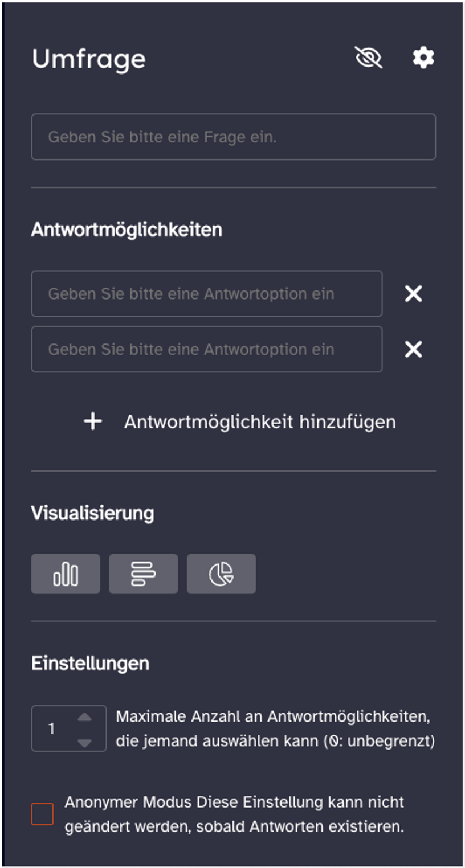Toggle the poll visibility eye icon

point(368,58)
